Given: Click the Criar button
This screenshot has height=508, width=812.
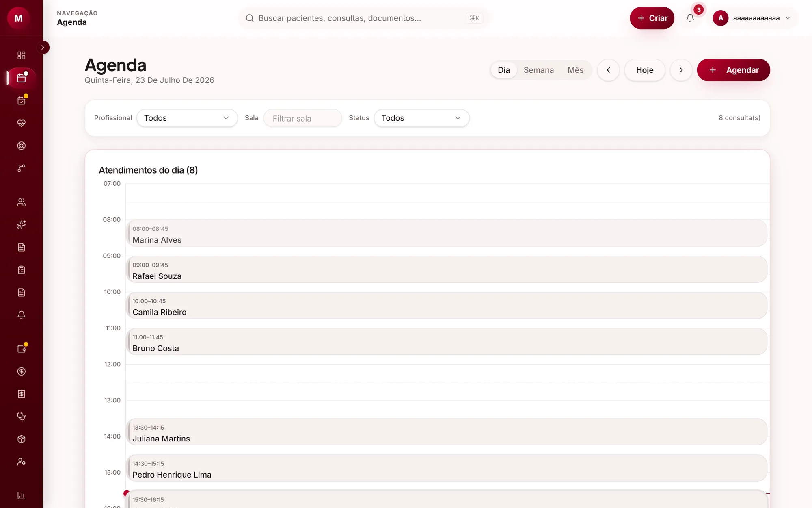Looking at the screenshot, I should point(652,18).
